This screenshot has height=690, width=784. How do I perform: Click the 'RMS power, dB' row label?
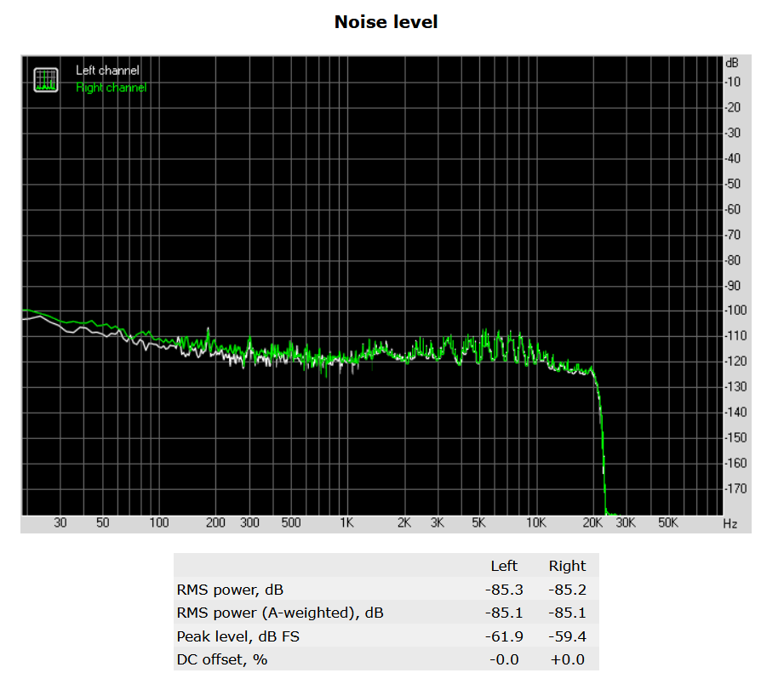click(230, 590)
